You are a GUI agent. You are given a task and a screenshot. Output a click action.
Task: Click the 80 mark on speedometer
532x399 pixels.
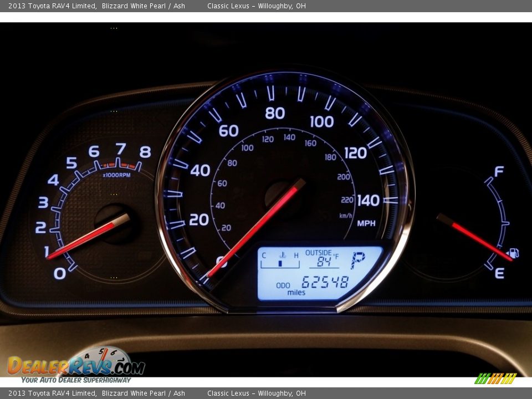[x=275, y=113]
